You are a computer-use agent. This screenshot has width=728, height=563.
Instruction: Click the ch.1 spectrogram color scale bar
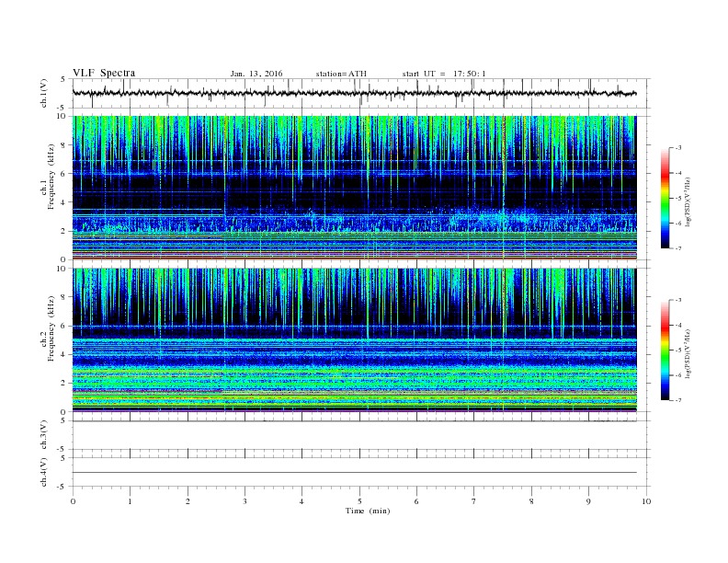point(665,198)
